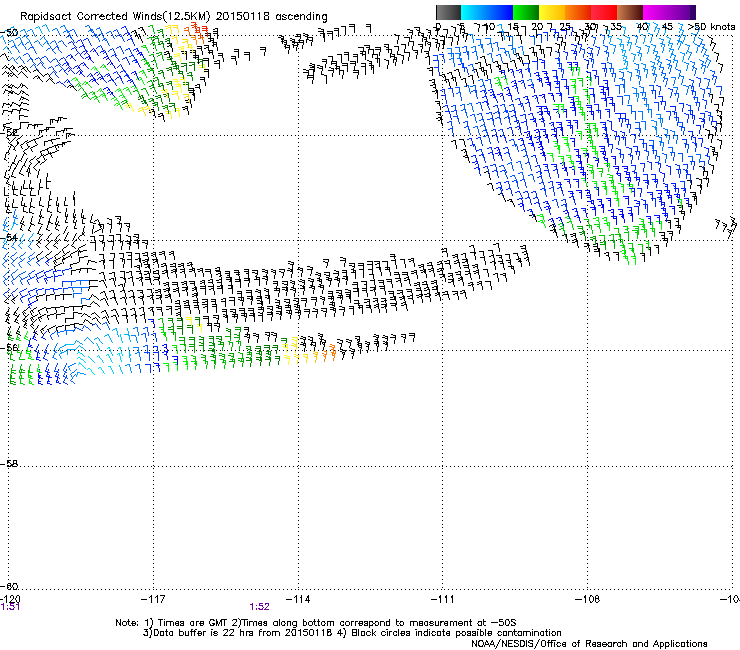Click the cyan 5-10 knots legend swatch
The height and width of the screenshot is (650, 740).
tap(474, 12)
